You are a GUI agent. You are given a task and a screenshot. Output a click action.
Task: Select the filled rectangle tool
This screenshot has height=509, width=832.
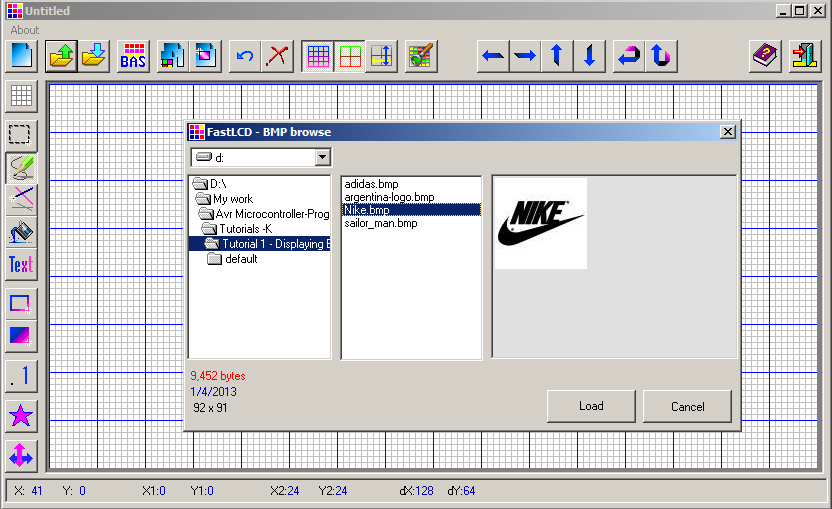(x=21, y=336)
